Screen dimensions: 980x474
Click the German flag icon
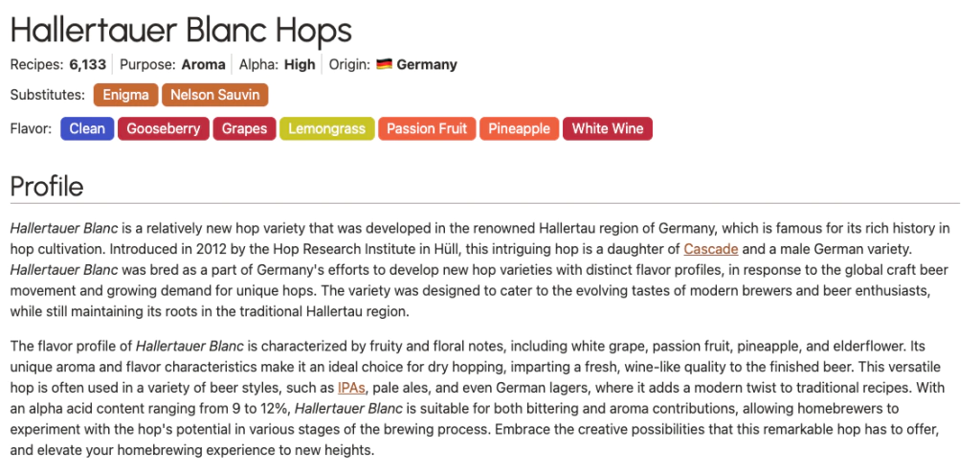point(384,65)
